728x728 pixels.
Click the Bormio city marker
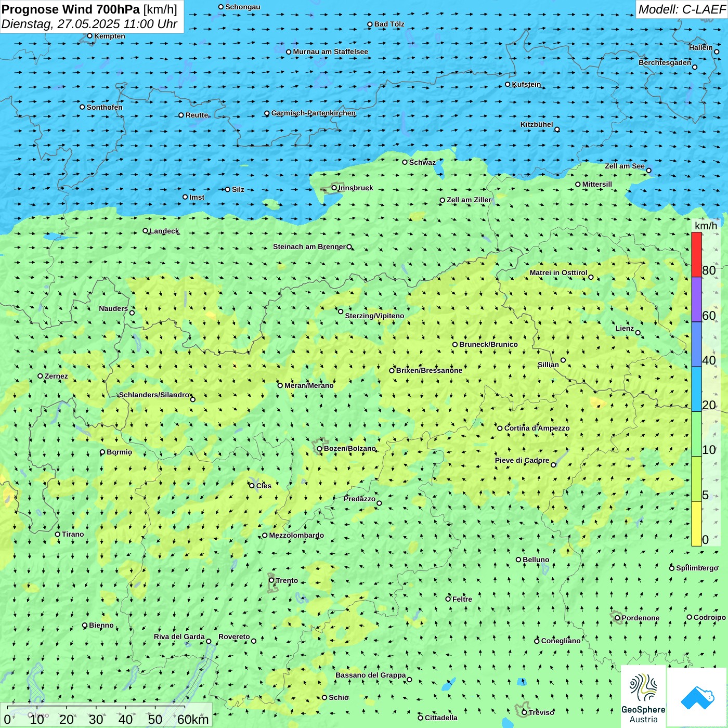click(102, 452)
